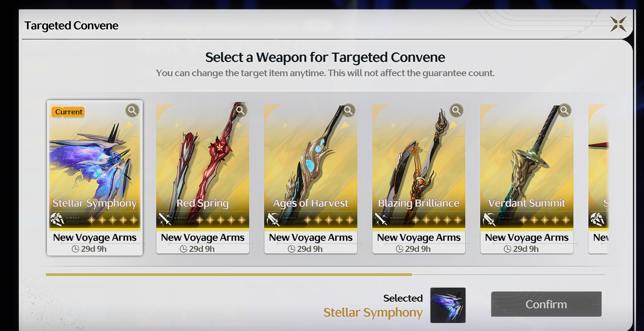644x331 pixels.
Task: View details via Ages of Harvest magnifier
Action: click(348, 111)
